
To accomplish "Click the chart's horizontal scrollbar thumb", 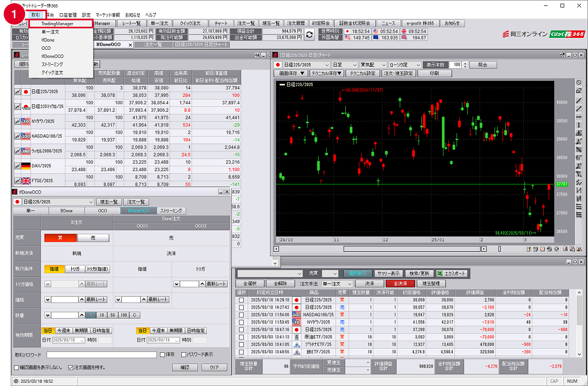I will [412, 249].
